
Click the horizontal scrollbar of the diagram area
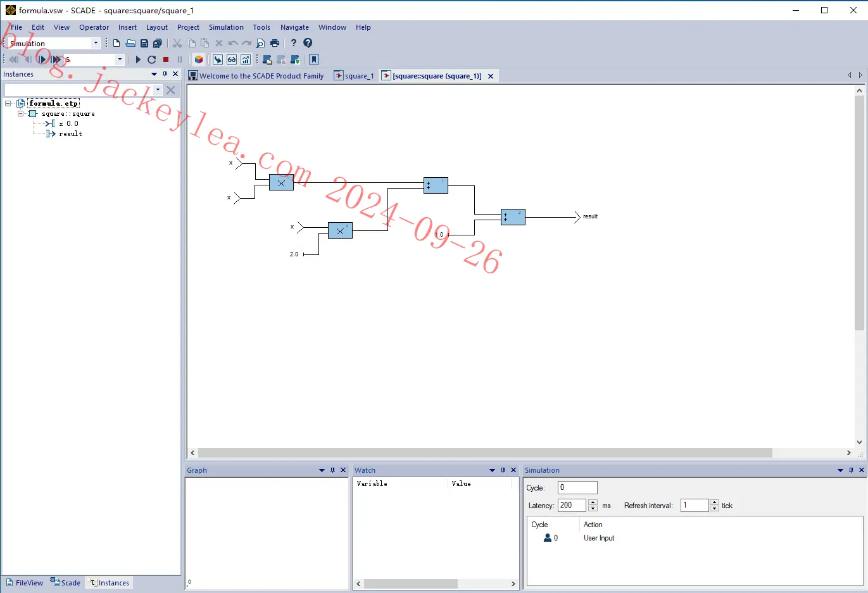(485, 453)
